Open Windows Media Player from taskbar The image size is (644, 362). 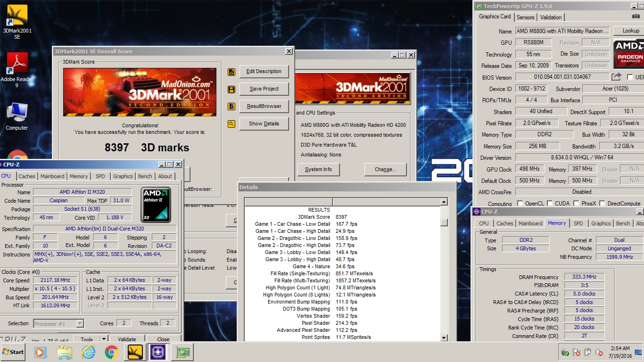click(41, 352)
